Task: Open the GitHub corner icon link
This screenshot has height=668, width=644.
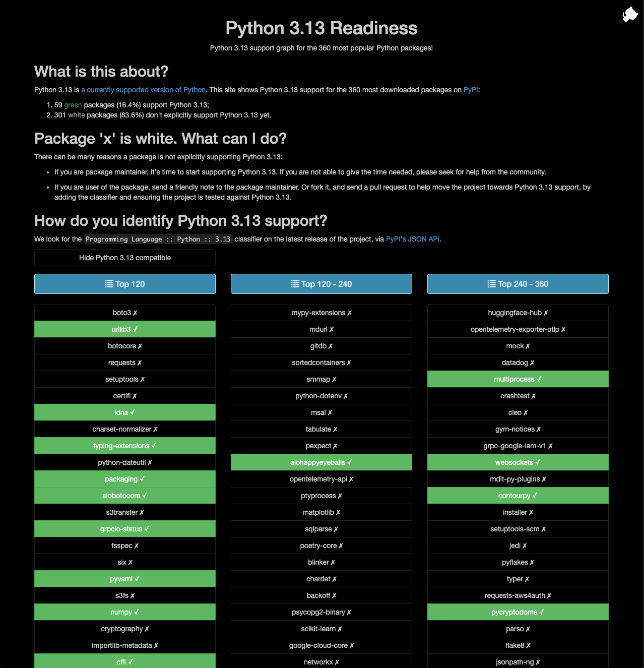Action: coord(630,14)
